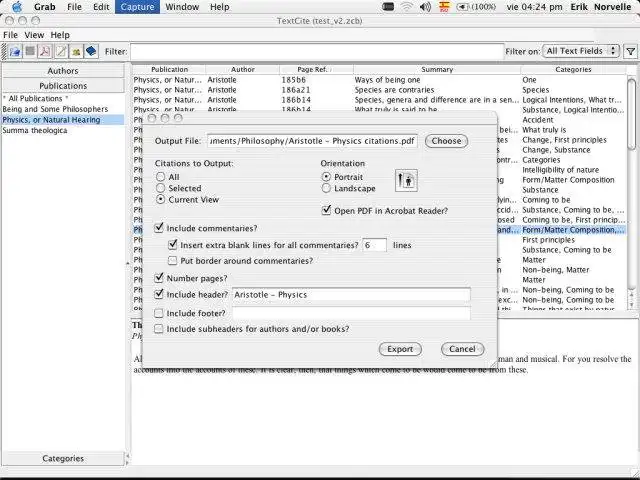Click the Choose output file button
Image resolution: width=640 pixels, height=480 pixels.
tap(446, 141)
